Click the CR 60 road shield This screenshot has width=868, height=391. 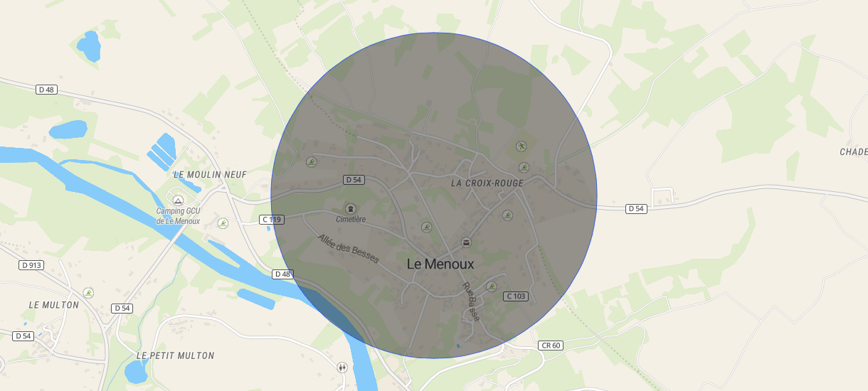point(551,346)
